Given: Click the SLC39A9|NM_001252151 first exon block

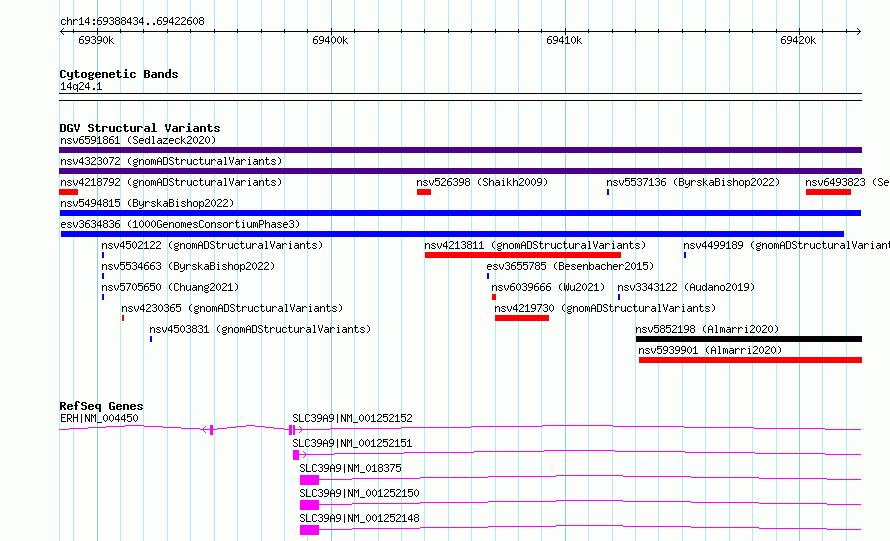Looking at the screenshot, I should [296, 455].
